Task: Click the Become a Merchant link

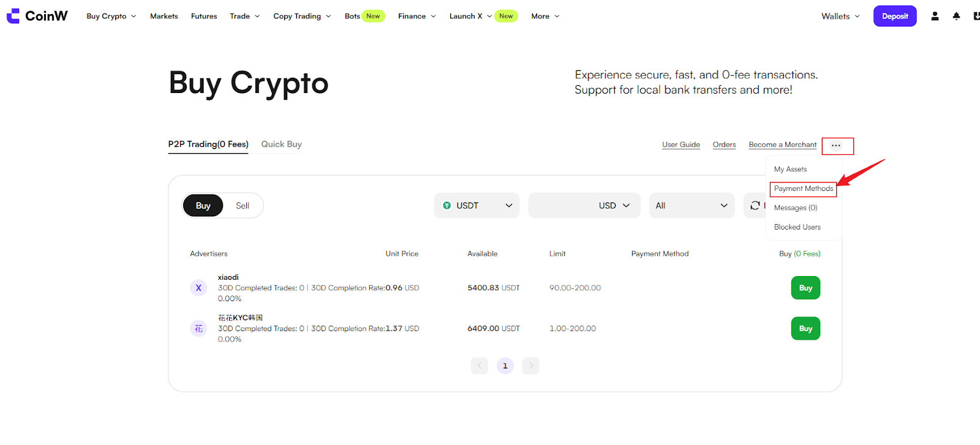Action: tap(783, 145)
